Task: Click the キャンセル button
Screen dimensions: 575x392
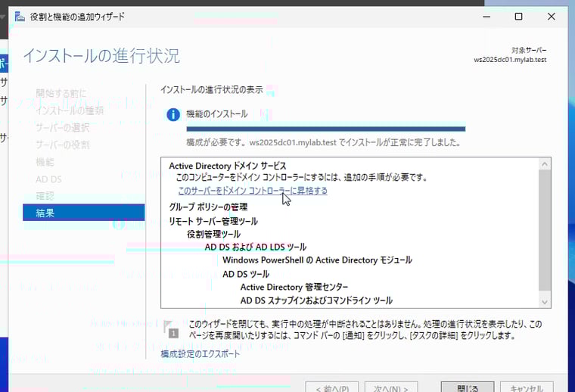Action: point(527,387)
